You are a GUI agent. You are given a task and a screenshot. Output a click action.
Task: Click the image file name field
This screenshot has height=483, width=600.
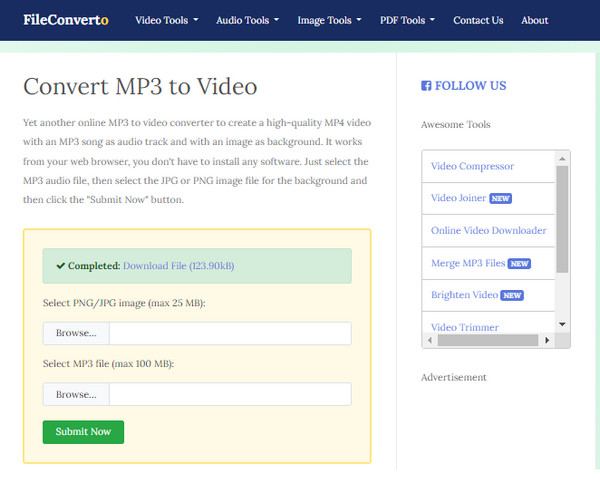(x=230, y=333)
